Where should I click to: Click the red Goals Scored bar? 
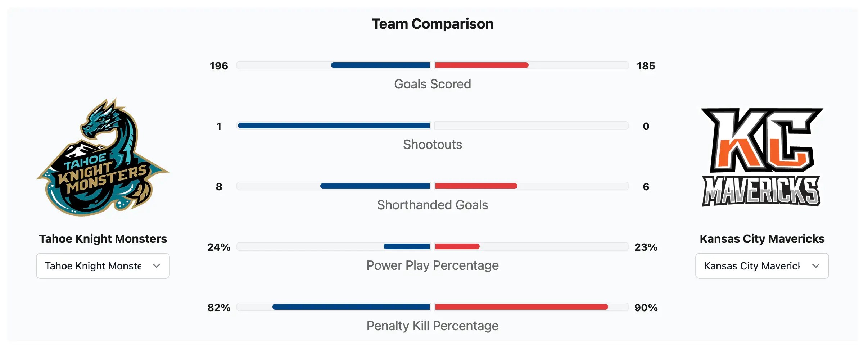pos(482,65)
